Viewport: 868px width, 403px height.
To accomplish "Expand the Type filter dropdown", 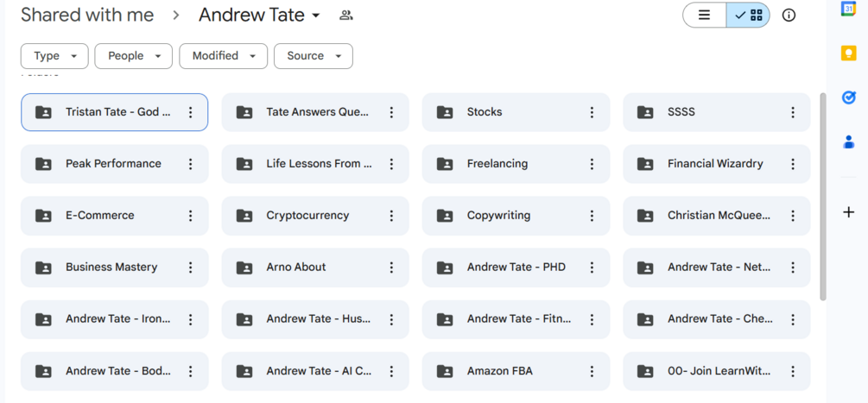I will coord(54,56).
